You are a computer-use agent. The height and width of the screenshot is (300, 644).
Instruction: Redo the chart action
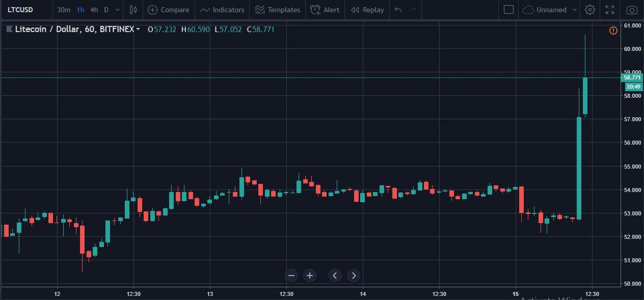pyautogui.click(x=413, y=10)
